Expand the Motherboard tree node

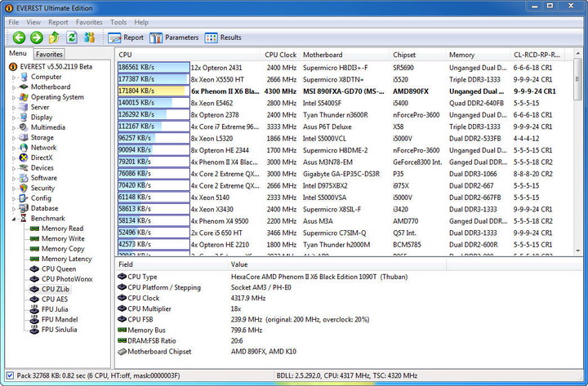[14, 87]
